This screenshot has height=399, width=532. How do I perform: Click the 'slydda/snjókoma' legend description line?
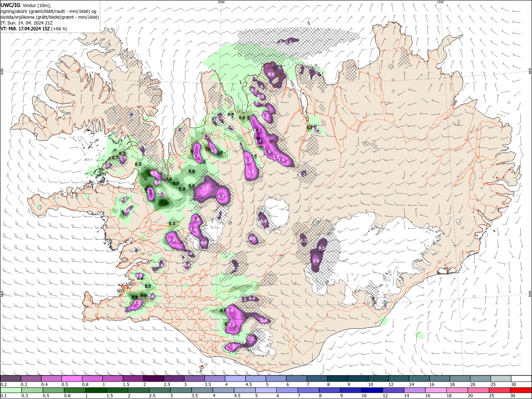point(49,17)
